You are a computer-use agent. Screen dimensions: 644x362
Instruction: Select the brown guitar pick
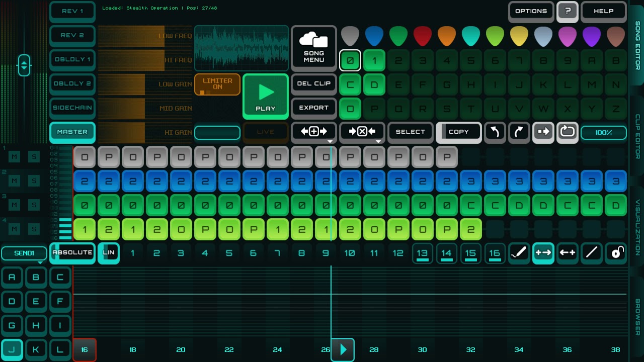pyautogui.click(x=616, y=36)
